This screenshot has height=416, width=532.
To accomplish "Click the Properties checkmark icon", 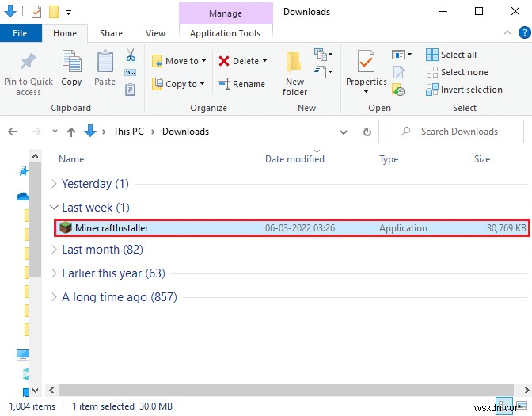I will 366,62.
